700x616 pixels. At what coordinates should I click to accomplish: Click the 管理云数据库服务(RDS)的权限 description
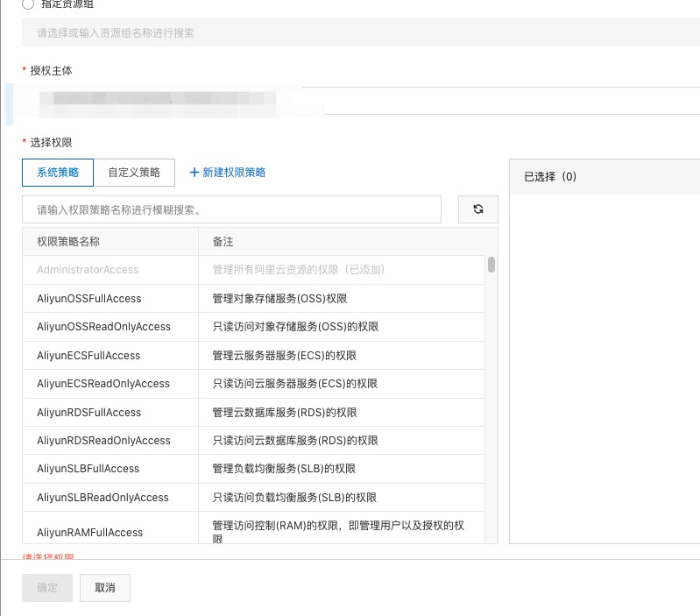pyautogui.click(x=285, y=412)
